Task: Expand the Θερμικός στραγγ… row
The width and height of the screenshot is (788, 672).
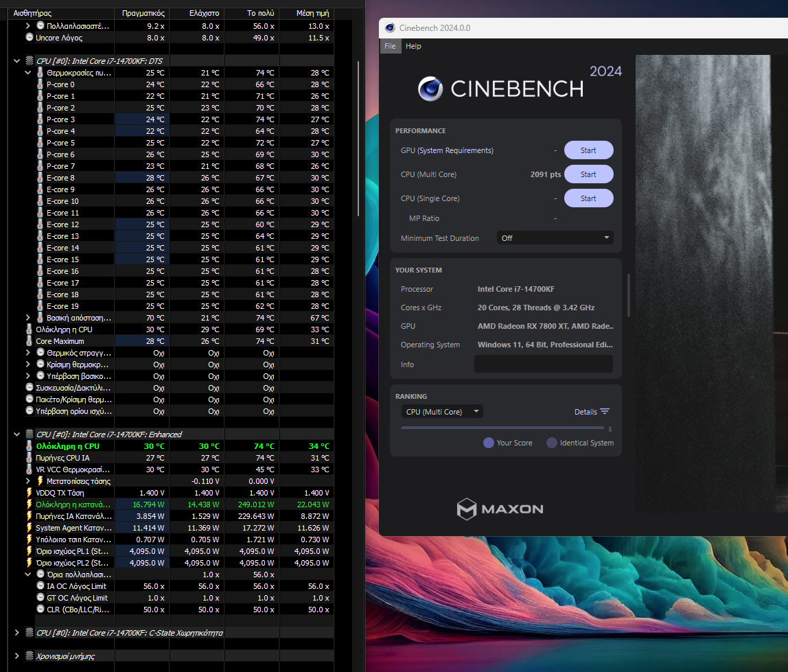Action: [x=28, y=353]
